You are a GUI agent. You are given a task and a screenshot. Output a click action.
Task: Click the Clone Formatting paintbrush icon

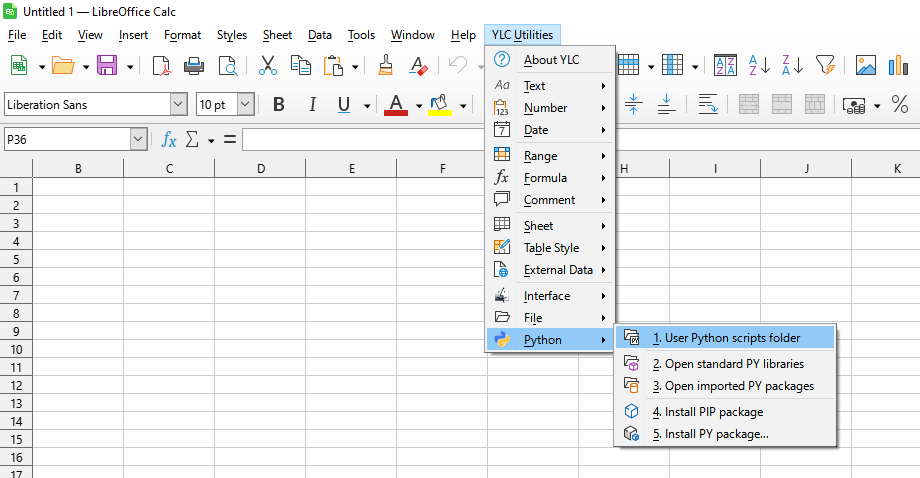click(x=385, y=66)
